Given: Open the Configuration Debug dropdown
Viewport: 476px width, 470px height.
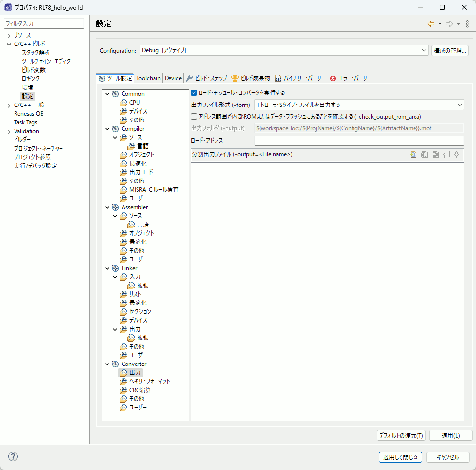Looking at the screenshot, I should pos(284,50).
